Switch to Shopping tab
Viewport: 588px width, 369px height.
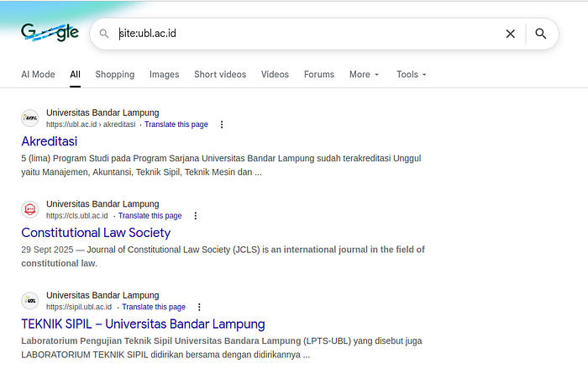[115, 74]
